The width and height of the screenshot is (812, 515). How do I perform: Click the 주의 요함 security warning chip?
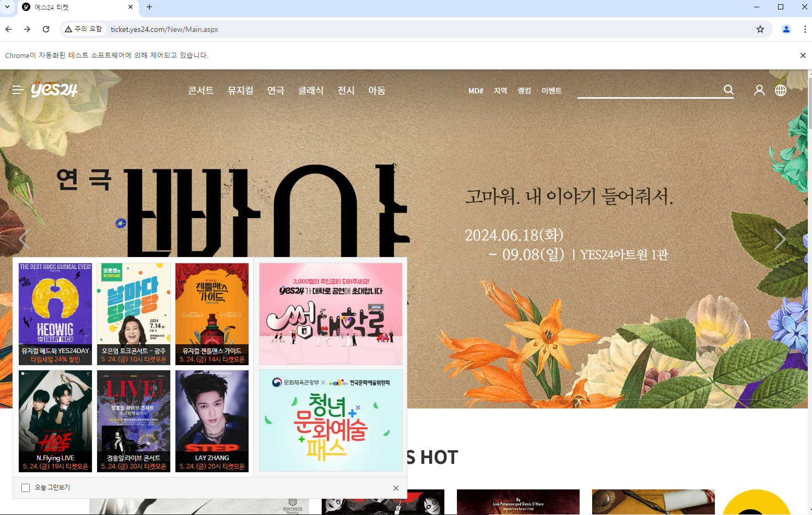[x=84, y=29]
